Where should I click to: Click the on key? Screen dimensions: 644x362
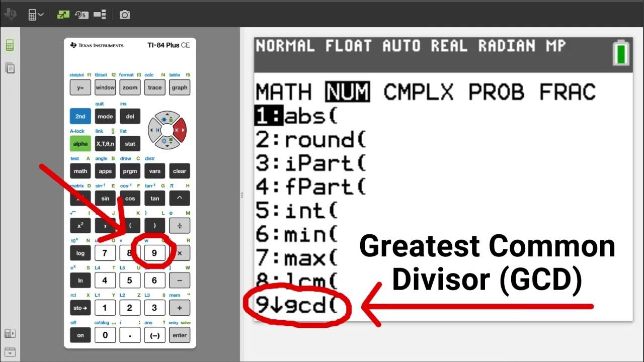(x=80, y=335)
